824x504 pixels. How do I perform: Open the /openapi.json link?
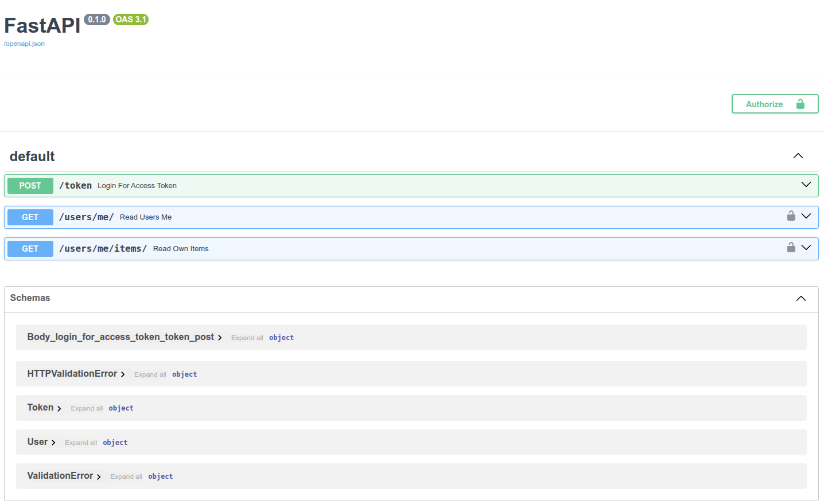tap(24, 44)
